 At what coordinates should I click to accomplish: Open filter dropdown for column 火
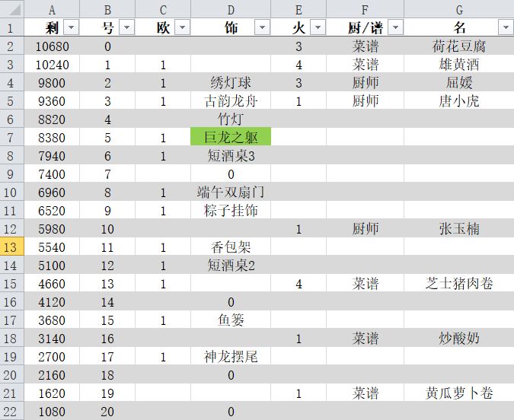tap(318, 27)
